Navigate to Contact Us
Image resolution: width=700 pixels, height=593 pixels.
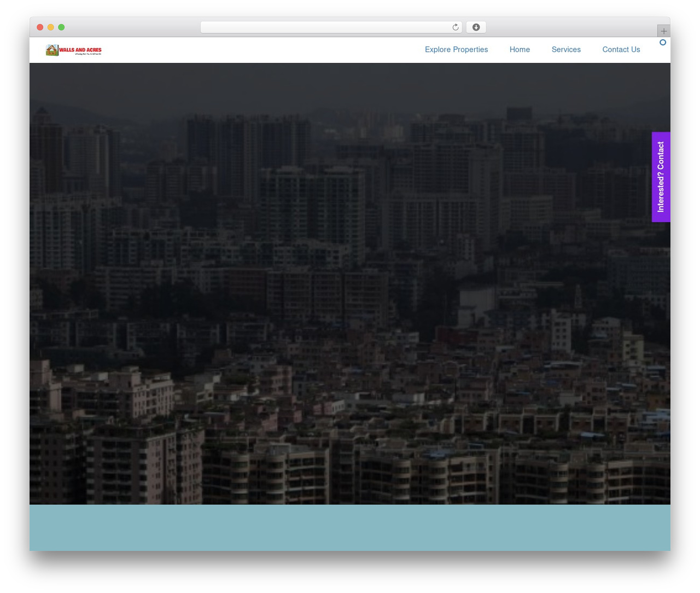(x=621, y=50)
